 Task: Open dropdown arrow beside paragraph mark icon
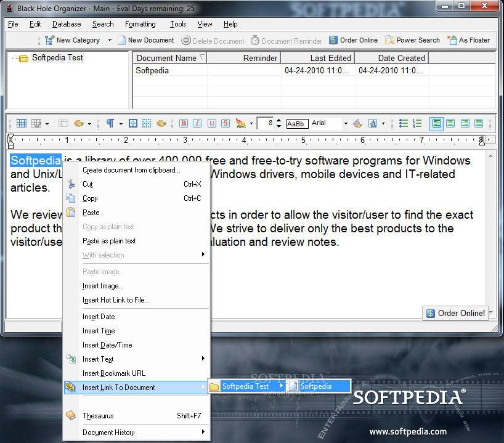click(121, 124)
